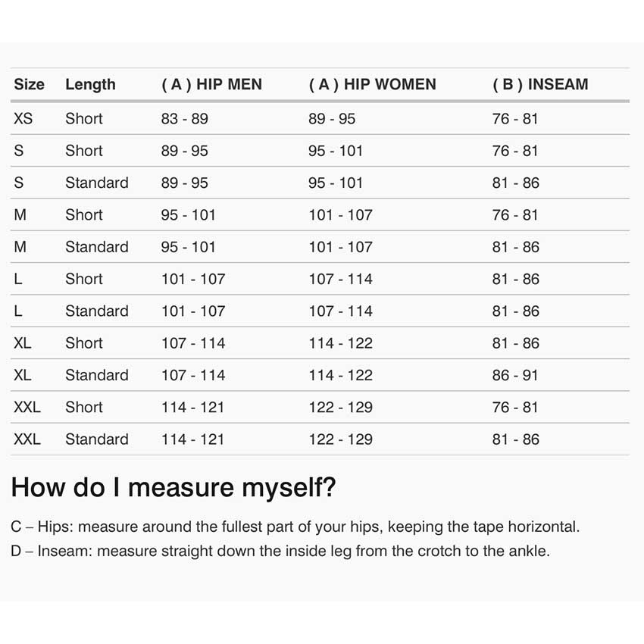The height and width of the screenshot is (644, 644).
Task: Select the (A) HIP MEN column header
Action: click(211, 84)
